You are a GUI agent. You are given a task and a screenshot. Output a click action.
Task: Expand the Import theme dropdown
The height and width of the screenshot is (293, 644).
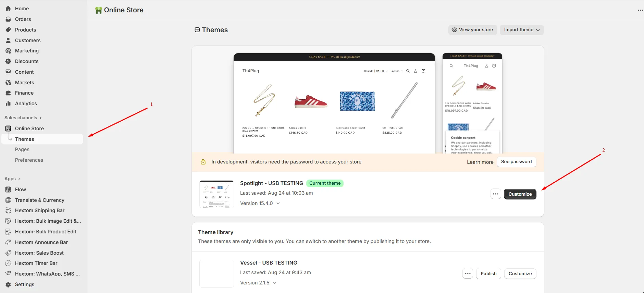click(522, 30)
